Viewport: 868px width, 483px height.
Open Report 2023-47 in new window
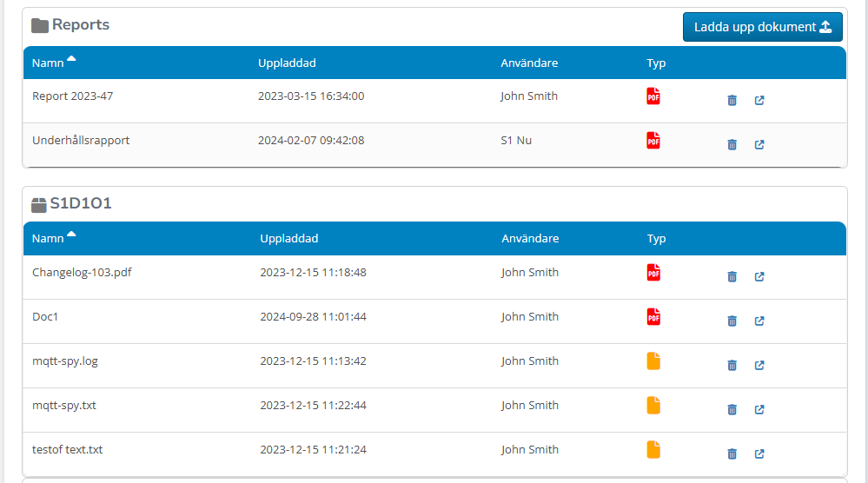pyautogui.click(x=759, y=101)
